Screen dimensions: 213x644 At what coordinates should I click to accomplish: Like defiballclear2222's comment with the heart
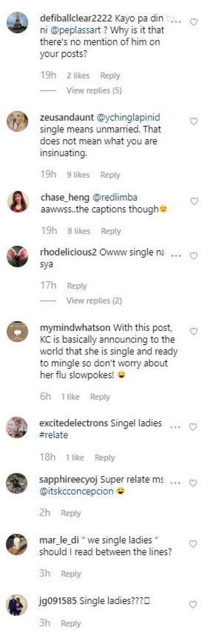pos(194,22)
